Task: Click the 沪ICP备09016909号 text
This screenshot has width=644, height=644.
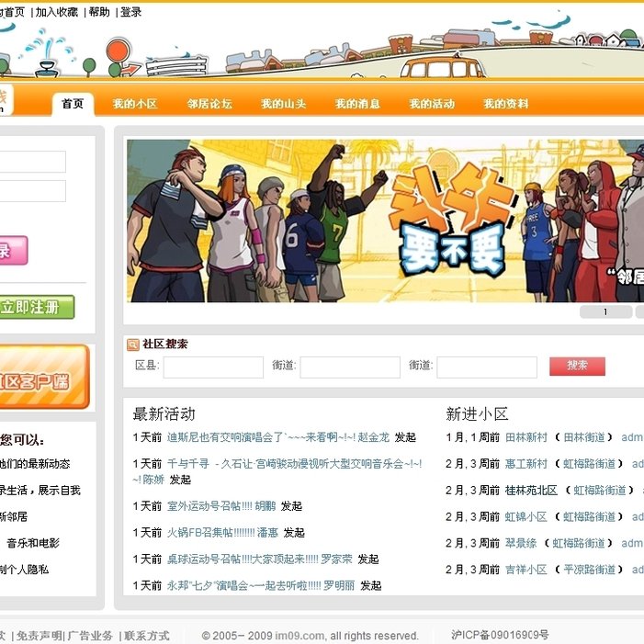Action: click(500, 635)
